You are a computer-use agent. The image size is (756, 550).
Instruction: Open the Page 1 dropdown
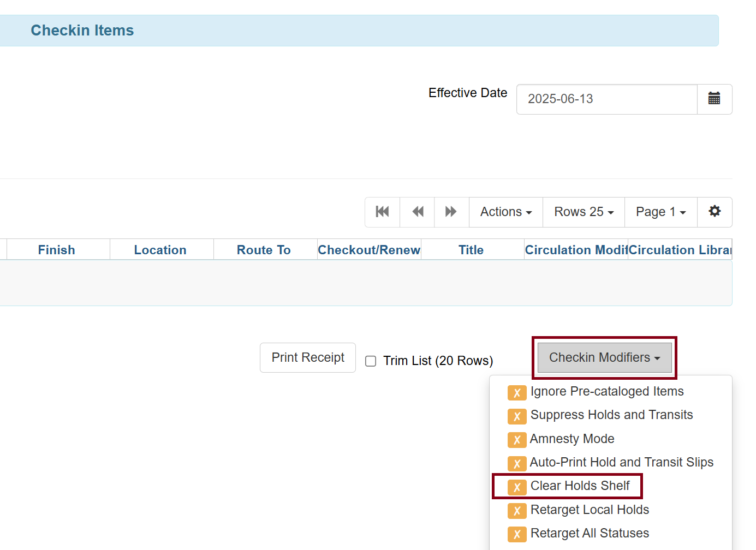pyautogui.click(x=660, y=212)
